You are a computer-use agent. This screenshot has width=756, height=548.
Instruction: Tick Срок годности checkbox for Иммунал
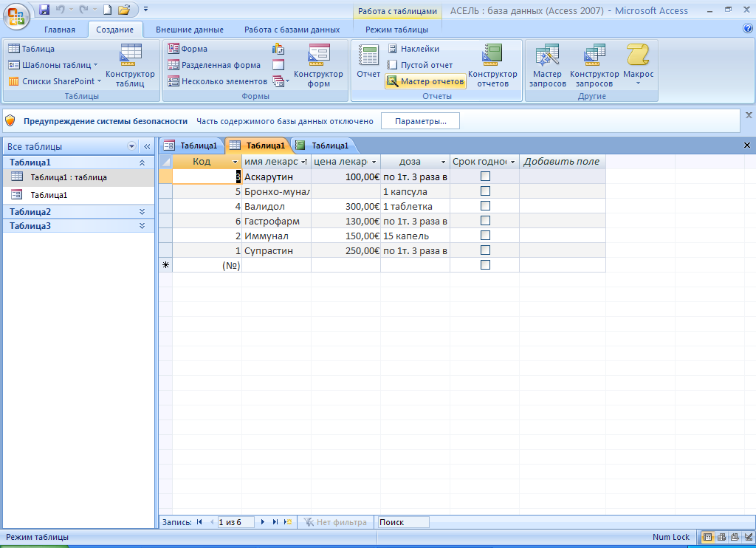(x=485, y=236)
